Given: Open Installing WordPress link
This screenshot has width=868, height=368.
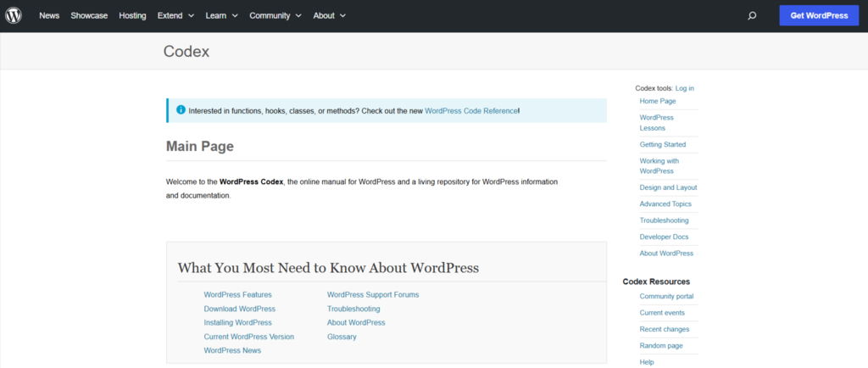Looking at the screenshot, I should (237, 322).
